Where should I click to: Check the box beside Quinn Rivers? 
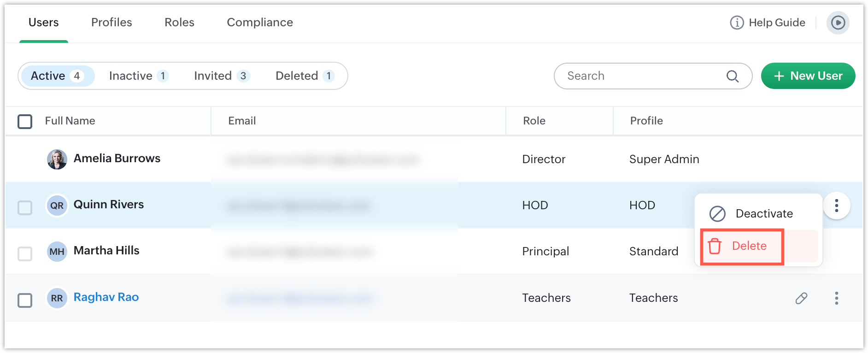25,208
